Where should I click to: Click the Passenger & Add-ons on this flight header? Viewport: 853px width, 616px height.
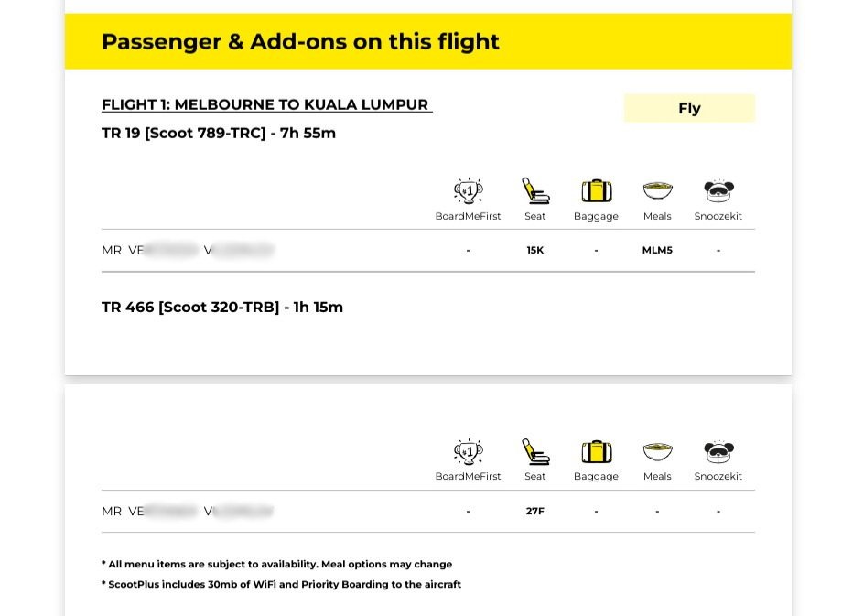tap(300, 41)
